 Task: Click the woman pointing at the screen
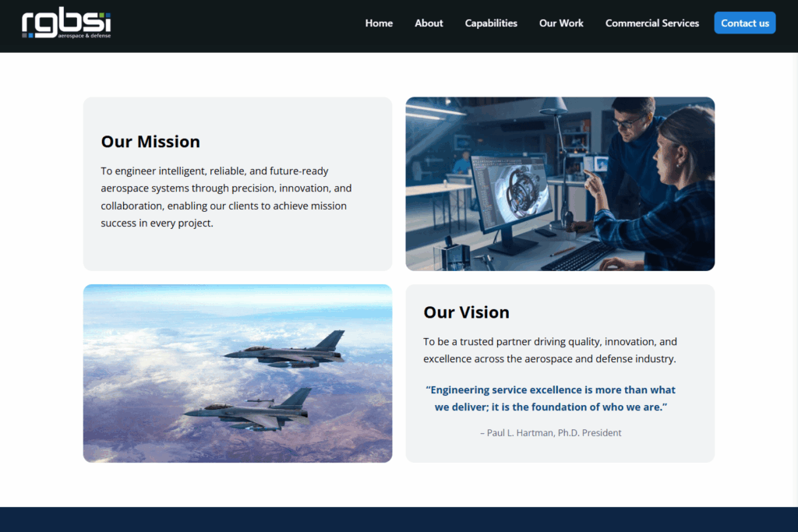point(670,195)
